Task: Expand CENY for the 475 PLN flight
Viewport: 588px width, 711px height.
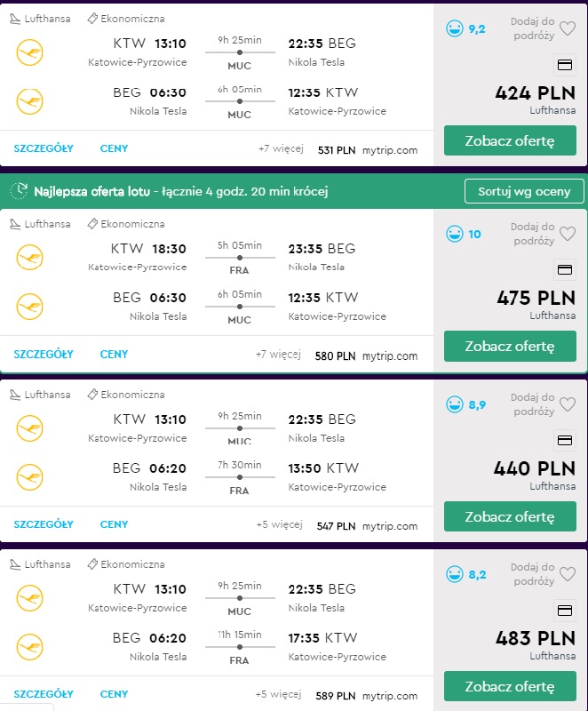Action: (115, 354)
